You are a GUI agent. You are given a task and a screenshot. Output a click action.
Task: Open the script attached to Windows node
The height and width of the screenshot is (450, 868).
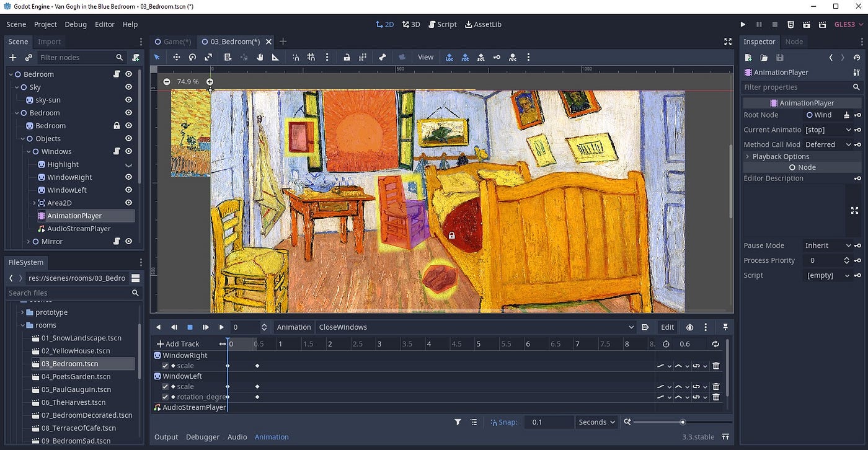tap(117, 151)
